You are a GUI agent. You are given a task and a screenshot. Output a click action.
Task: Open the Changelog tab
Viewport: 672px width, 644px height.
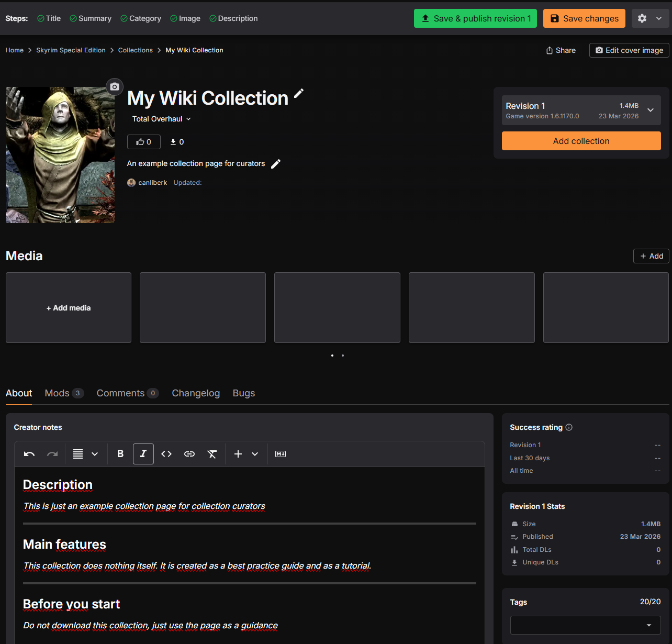pos(196,393)
